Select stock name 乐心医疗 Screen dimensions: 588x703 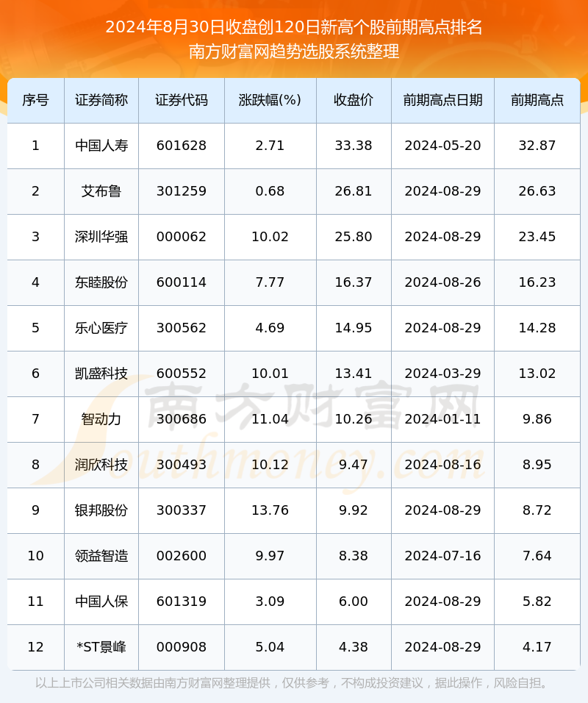coord(101,328)
